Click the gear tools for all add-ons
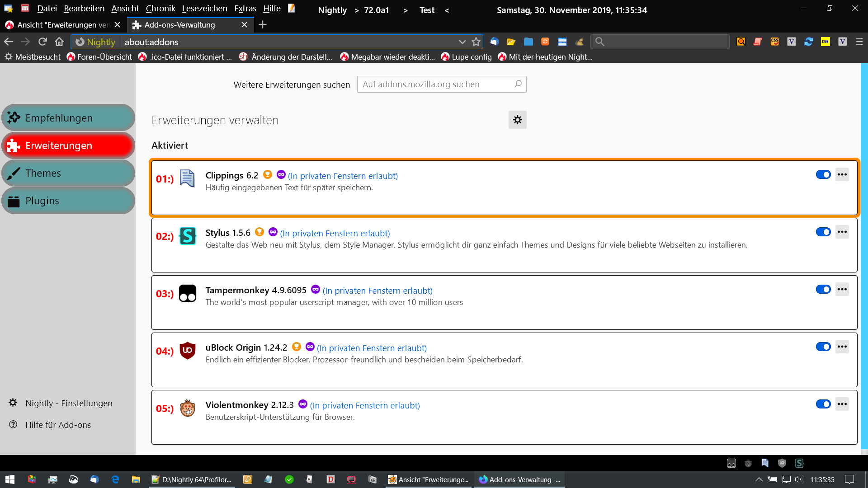This screenshot has width=868, height=488. pyautogui.click(x=517, y=120)
